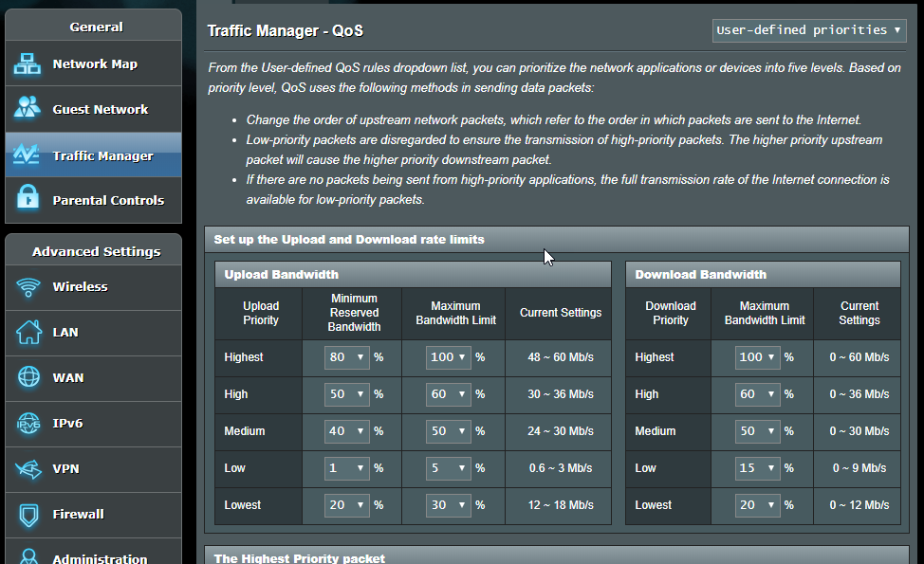Open the IPv6 globe icon
924x564 pixels.
click(x=28, y=424)
